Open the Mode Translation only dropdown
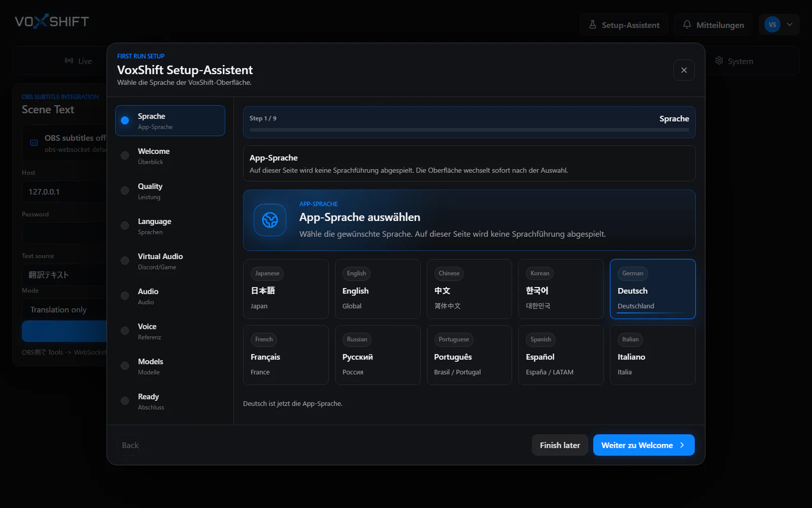This screenshot has width=812, height=508. (x=64, y=309)
